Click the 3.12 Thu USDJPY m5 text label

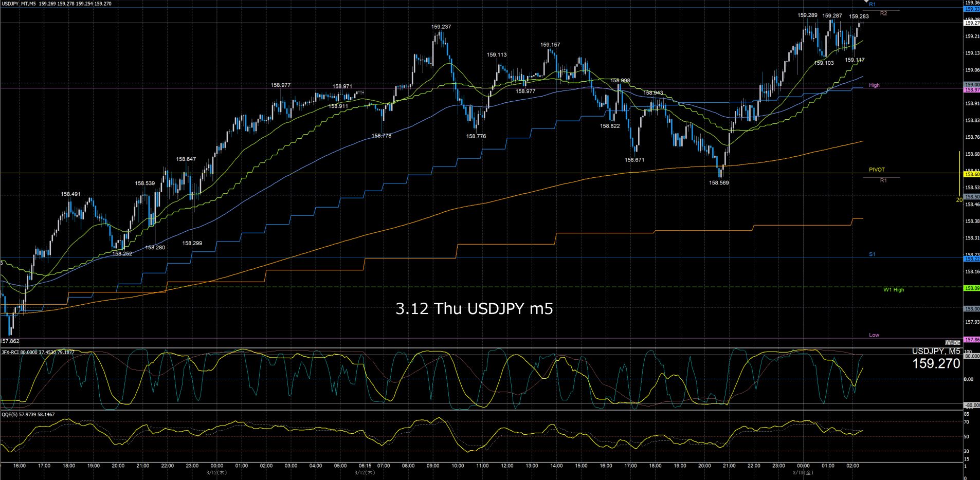(x=474, y=308)
